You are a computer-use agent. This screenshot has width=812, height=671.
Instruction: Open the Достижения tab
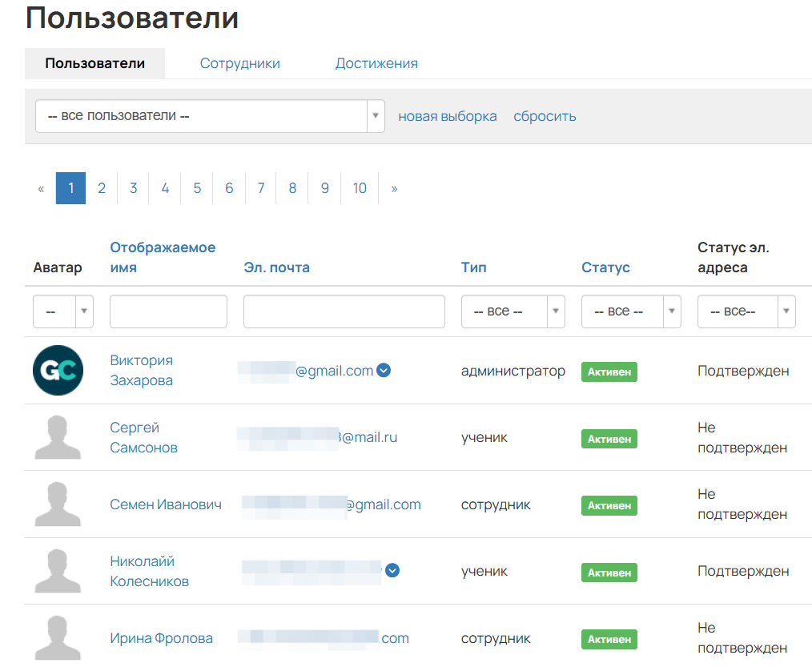coord(376,62)
